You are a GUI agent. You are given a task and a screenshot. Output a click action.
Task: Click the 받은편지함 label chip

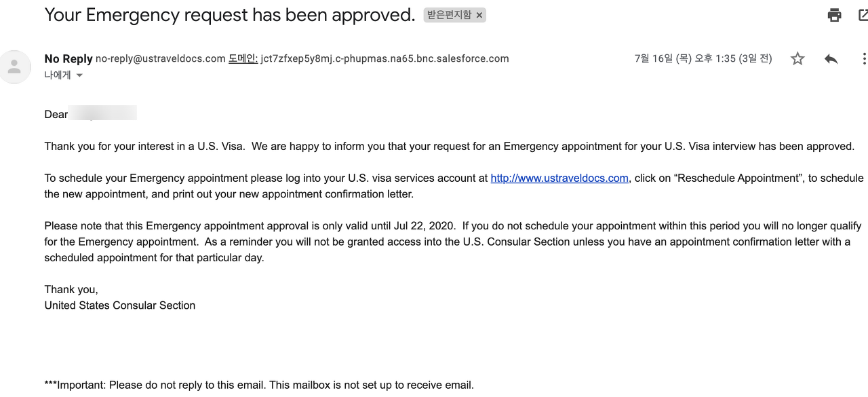(x=449, y=15)
